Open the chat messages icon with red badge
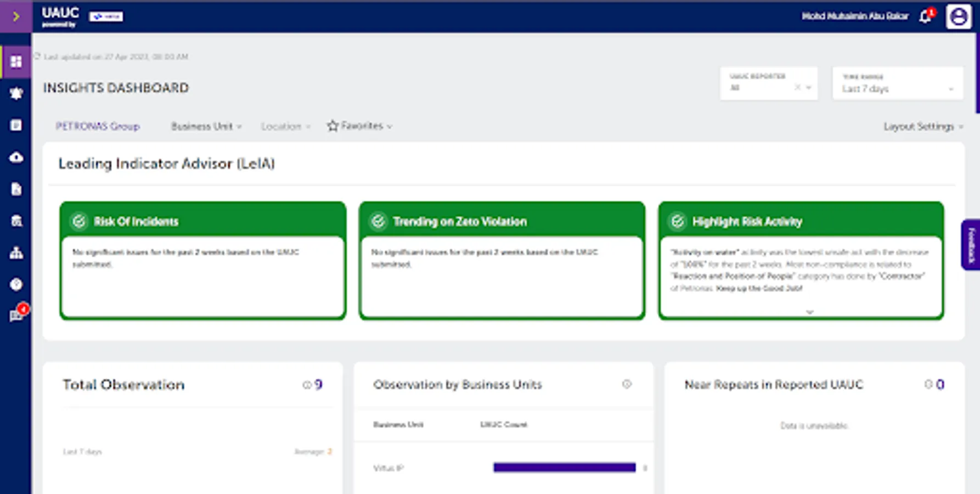Image resolution: width=980 pixels, height=494 pixels. click(16, 315)
